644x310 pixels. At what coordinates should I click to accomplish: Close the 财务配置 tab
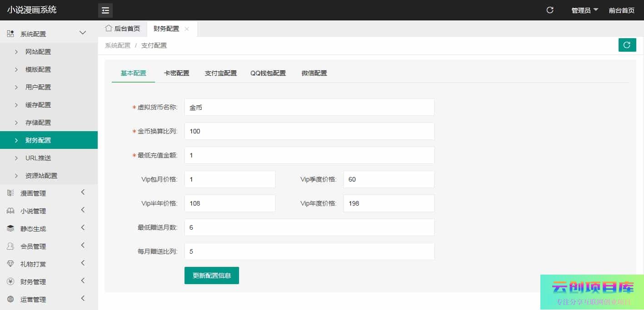point(187,29)
